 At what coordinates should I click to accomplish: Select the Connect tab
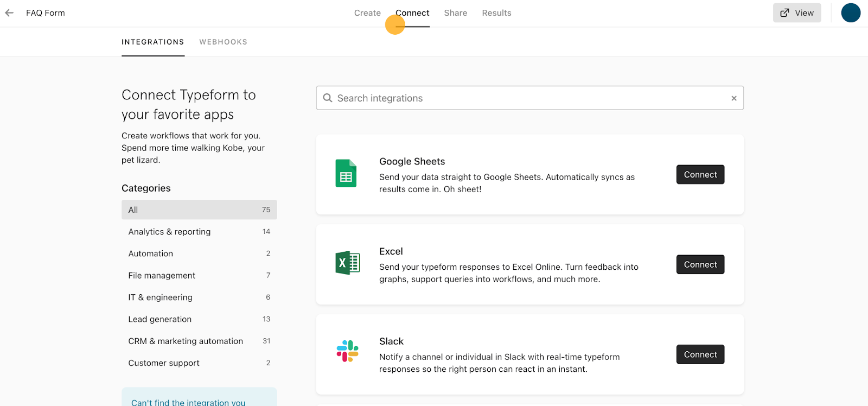[x=412, y=13]
